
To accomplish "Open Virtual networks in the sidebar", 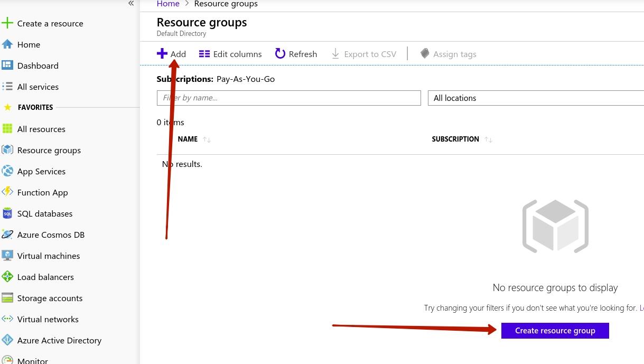I will coord(48,319).
